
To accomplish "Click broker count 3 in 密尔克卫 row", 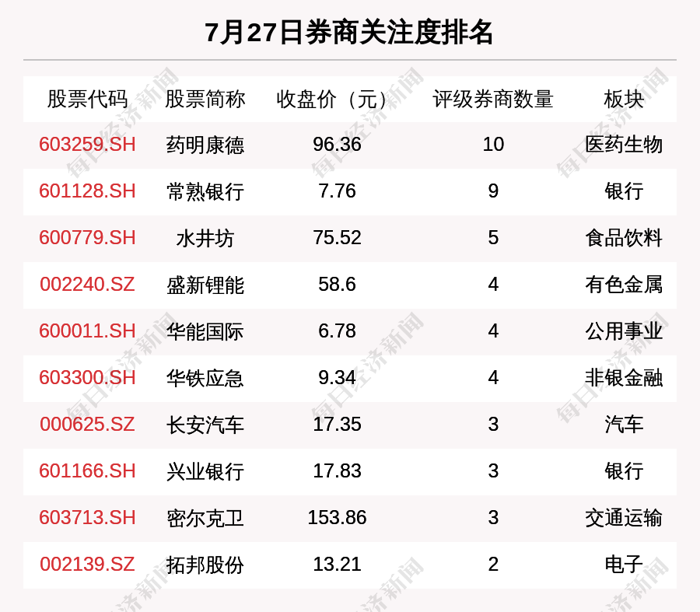I will click(x=493, y=518).
